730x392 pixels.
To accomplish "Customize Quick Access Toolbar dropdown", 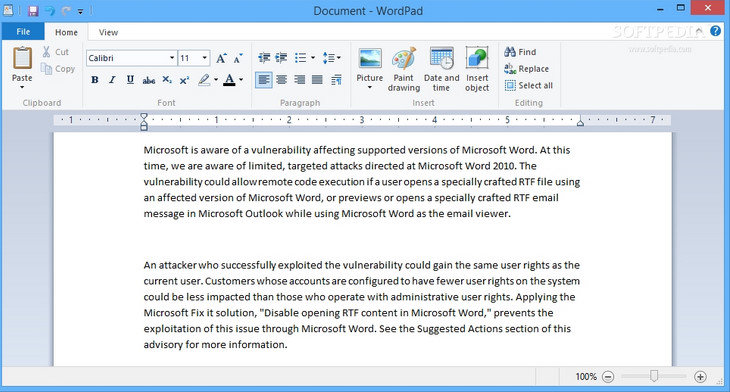I will point(80,11).
